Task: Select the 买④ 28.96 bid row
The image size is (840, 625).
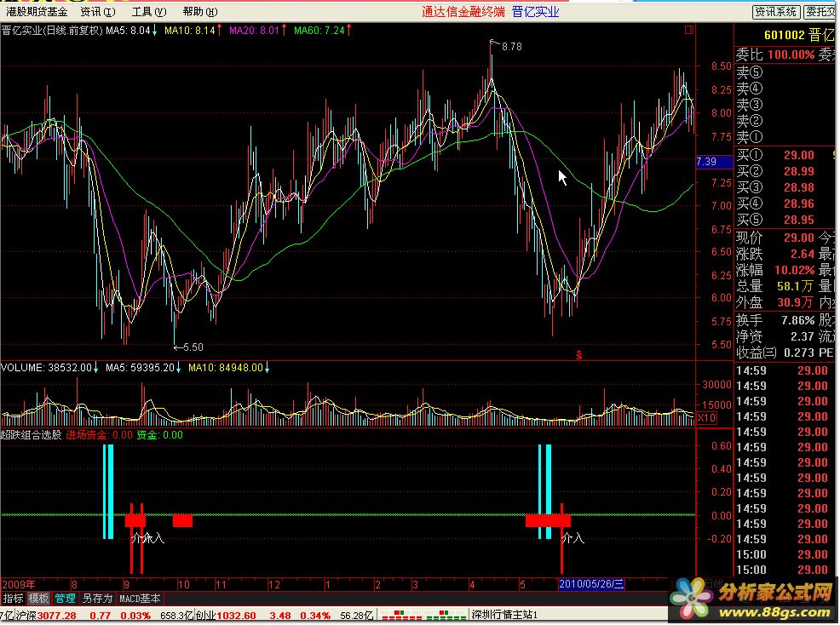Action: point(785,204)
